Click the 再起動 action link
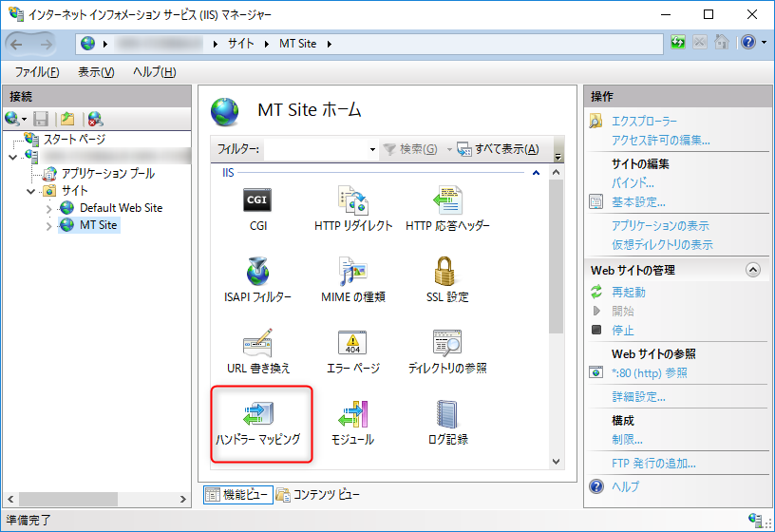 (x=629, y=292)
